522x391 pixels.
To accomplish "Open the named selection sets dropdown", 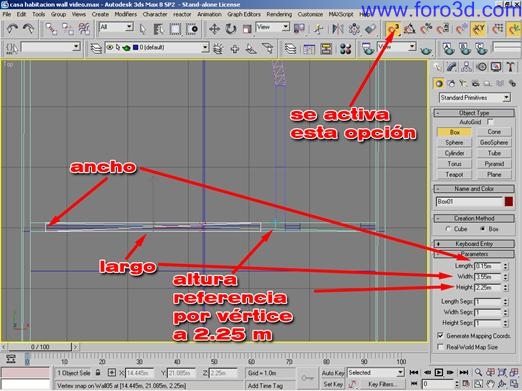I will 51,47.
